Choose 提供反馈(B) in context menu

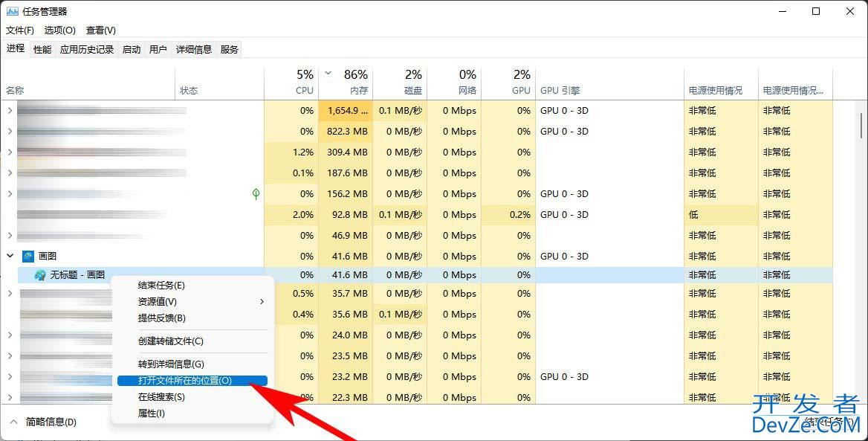(x=192, y=318)
